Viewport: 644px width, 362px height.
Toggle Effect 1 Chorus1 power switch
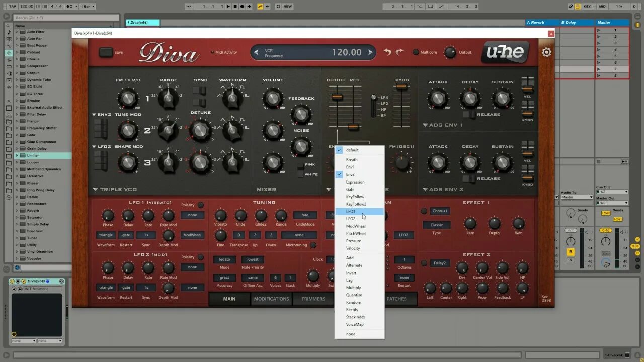pos(424,211)
